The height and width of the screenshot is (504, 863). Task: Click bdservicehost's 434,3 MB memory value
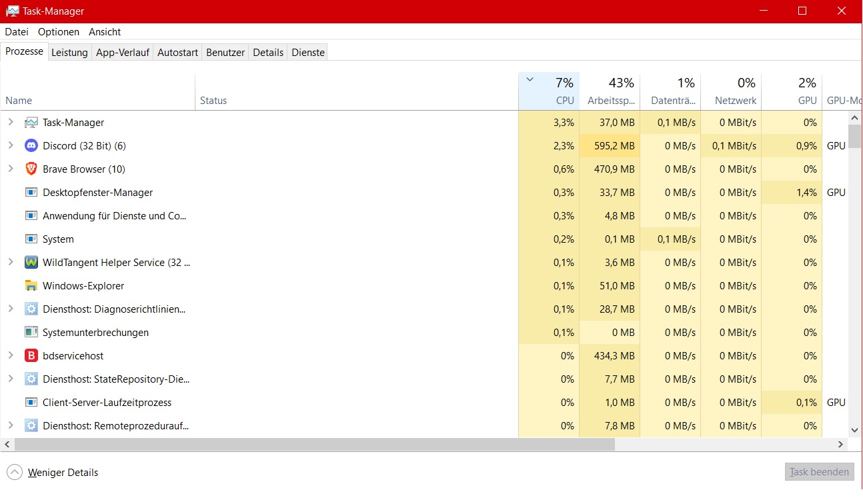tap(614, 356)
